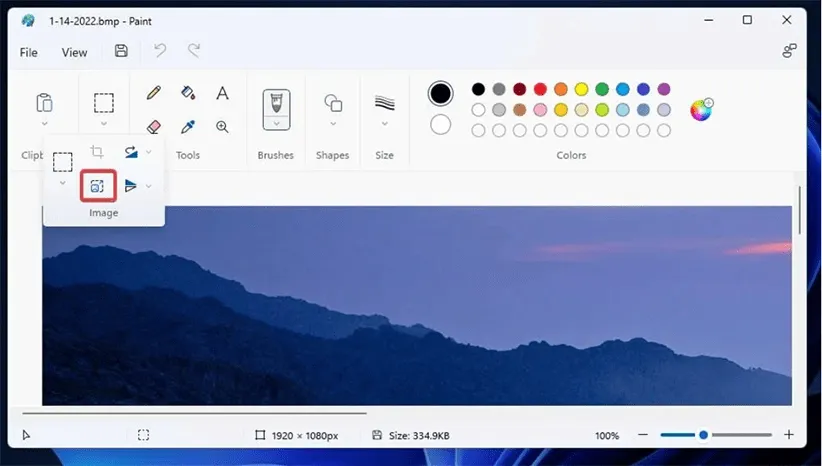Pick the red color swatch

point(540,89)
